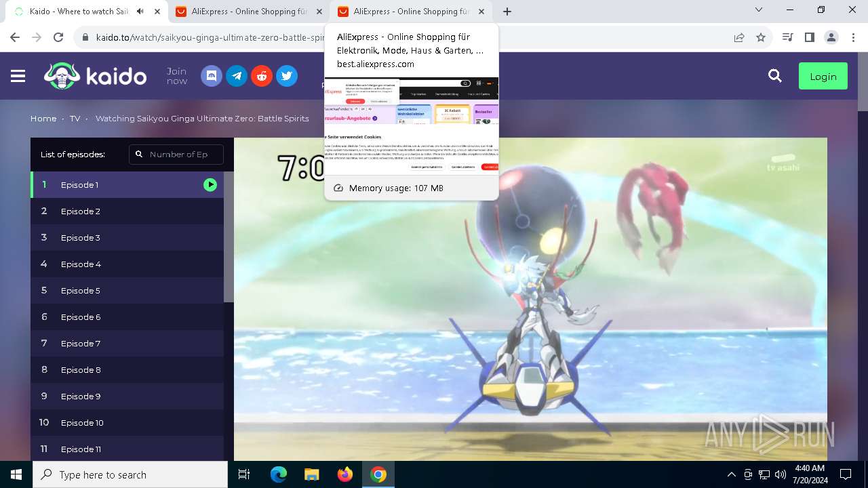The width and height of the screenshot is (868, 488).
Task: Open the volume control in tray
Action: click(x=781, y=474)
